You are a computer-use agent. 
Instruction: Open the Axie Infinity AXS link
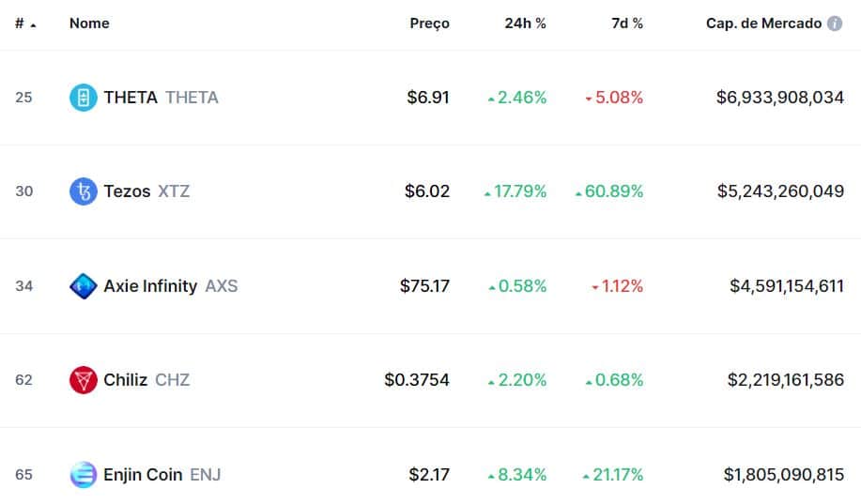click(x=171, y=286)
